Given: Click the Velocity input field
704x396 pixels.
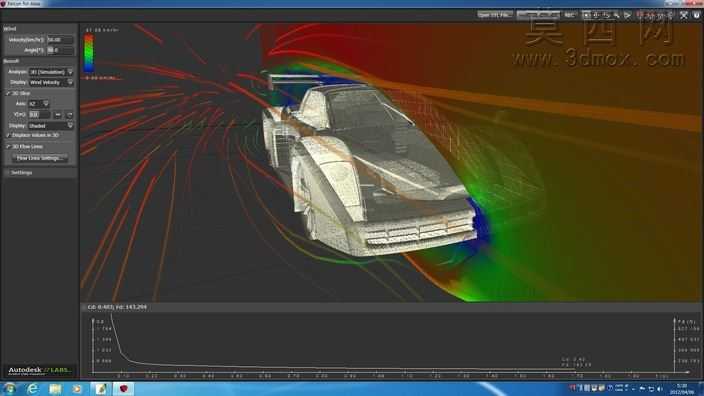Looking at the screenshot, I should pyautogui.click(x=60, y=40).
